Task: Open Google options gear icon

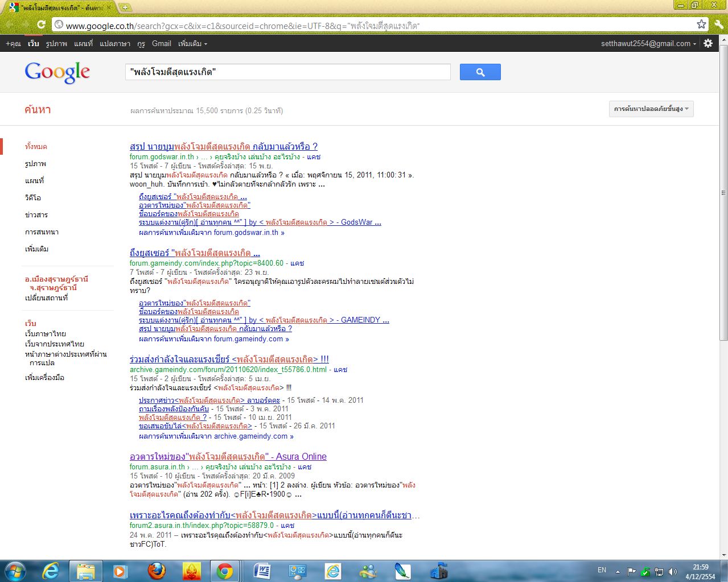Action: click(x=708, y=43)
